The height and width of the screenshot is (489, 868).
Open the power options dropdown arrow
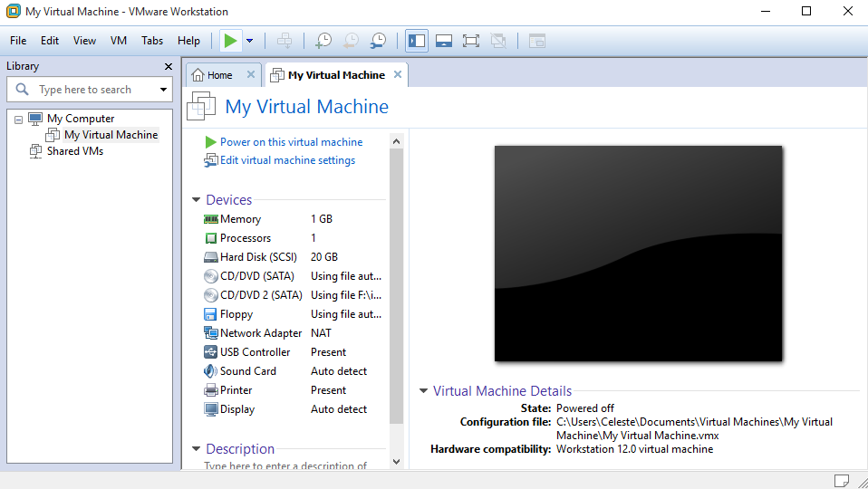[250, 41]
